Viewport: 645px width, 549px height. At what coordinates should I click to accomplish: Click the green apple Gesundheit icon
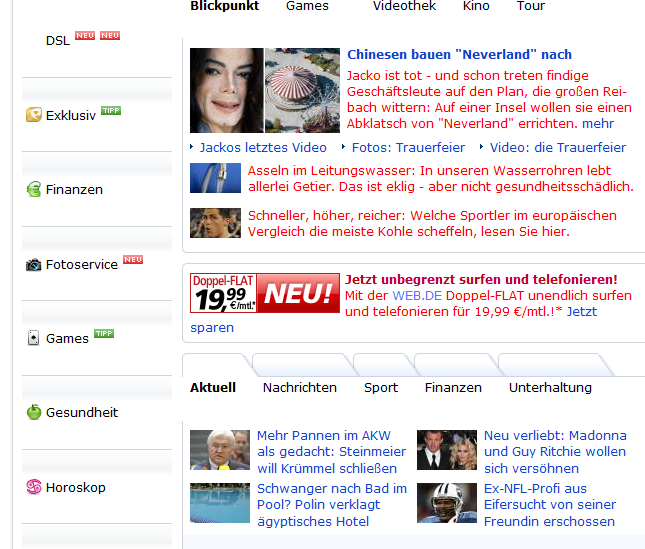click(x=34, y=412)
